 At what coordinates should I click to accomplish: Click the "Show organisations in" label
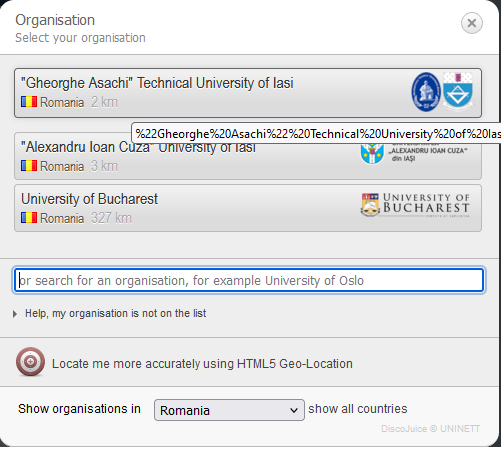79,409
